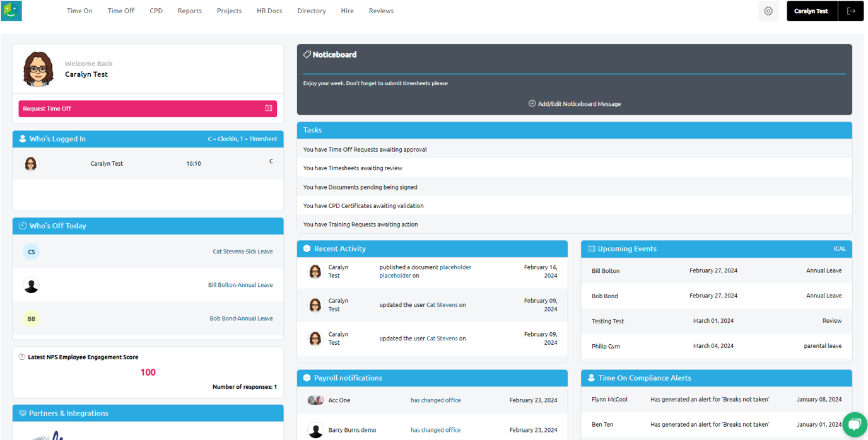Click the calendar icon on Request Time Off
Image resolution: width=868 pixels, height=440 pixels.
(267, 108)
